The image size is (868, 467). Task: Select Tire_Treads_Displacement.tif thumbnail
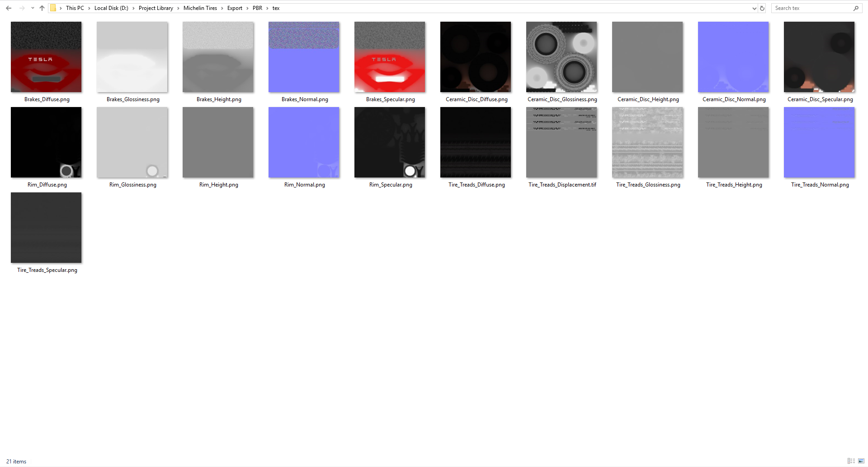click(x=561, y=142)
